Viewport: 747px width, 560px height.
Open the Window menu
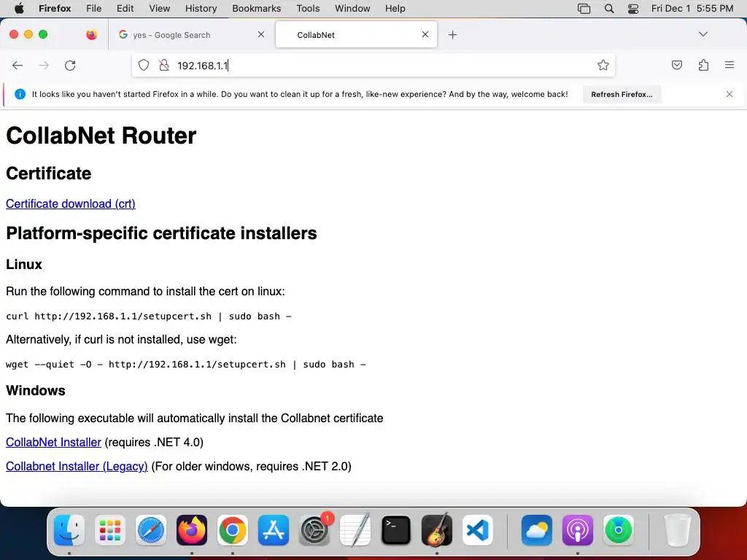tap(352, 9)
